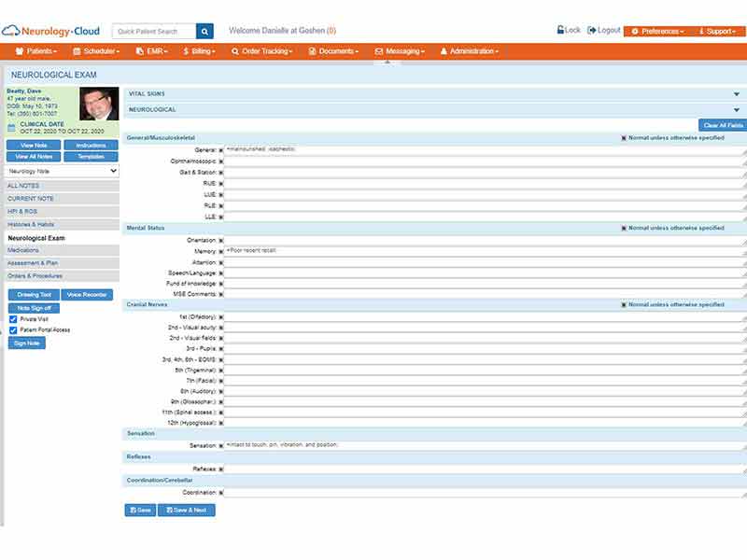The image size is (747, 560).
Task: Click the clinical date calendar icon
Action: 12,128
